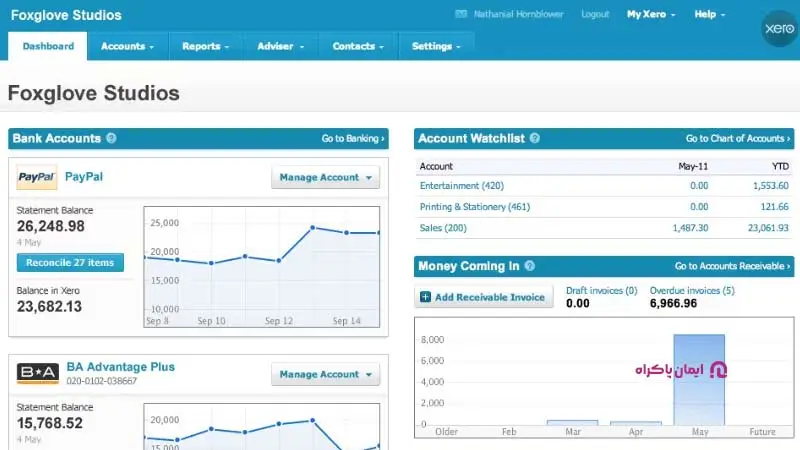Open the Accounts menu
The width and height of the screenshot is (800, 450).
coord(127,46)
